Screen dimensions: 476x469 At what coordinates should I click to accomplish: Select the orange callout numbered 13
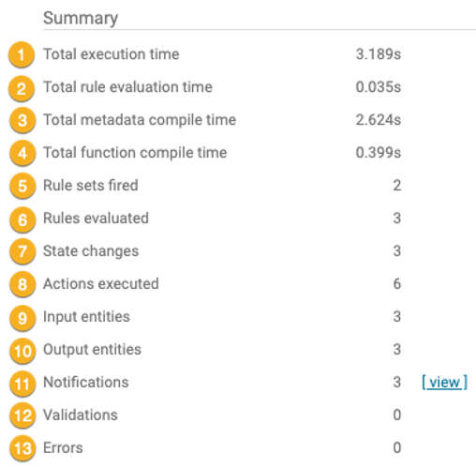tap(22, 448)
